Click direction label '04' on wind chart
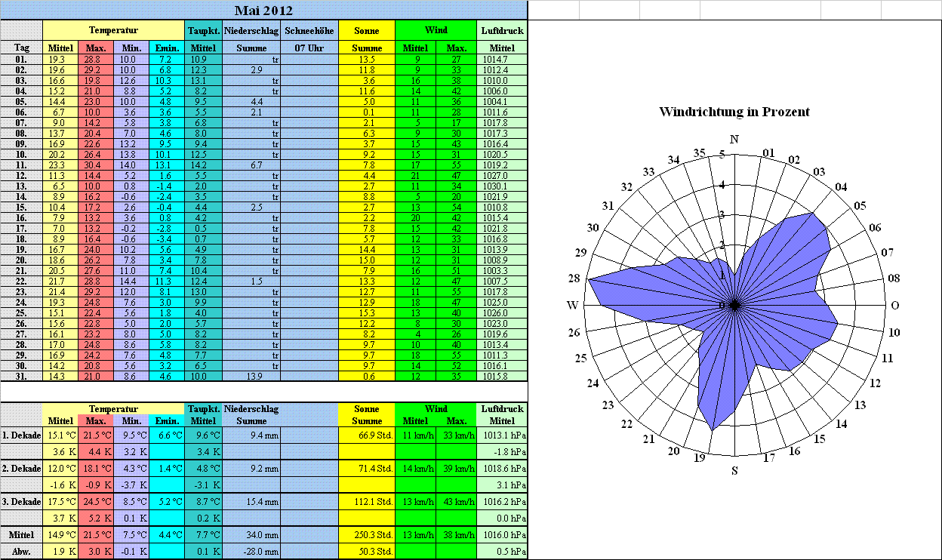Screen dimensions: 942x560 click(x=841, y=187)
